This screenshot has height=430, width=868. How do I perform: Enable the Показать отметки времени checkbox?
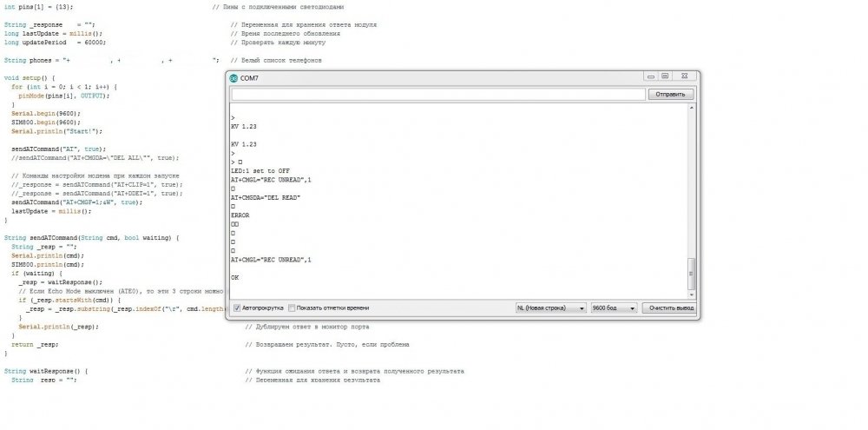(x=292, y=308)
